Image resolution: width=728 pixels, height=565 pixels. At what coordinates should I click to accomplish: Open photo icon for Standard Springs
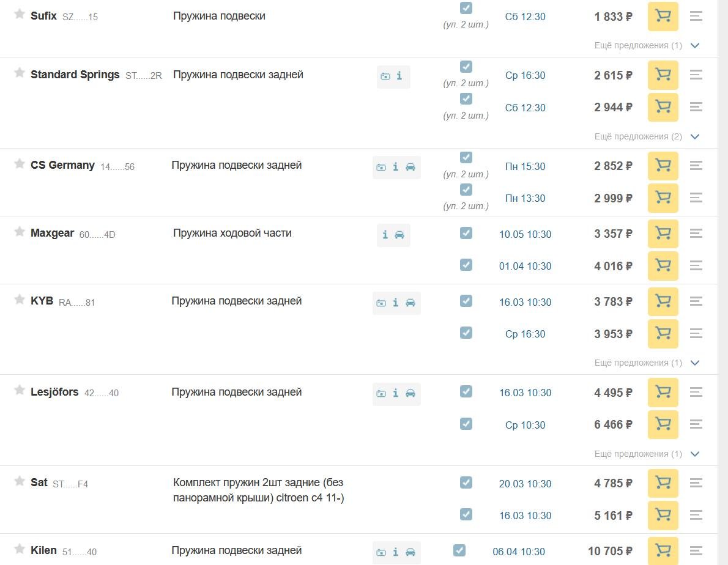click(385, 76)
